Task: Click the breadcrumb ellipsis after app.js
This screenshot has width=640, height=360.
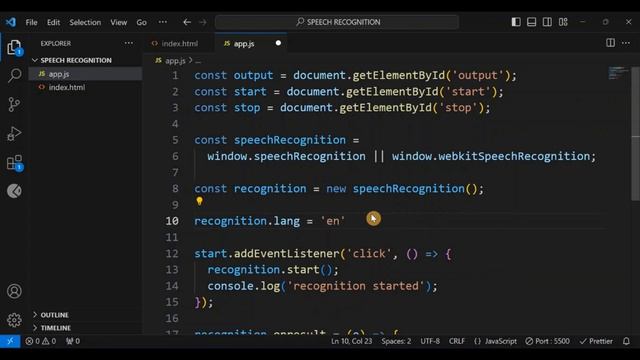Action: coord(198,61)
